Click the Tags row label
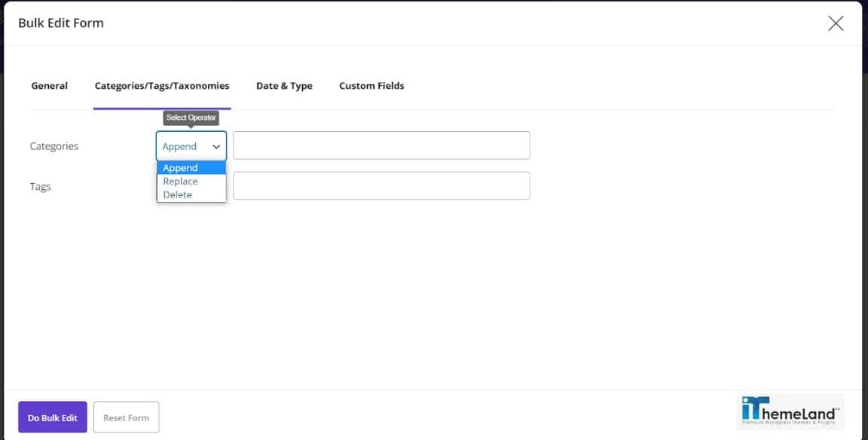This screenshot has width=868, height=440. (41, 186)
